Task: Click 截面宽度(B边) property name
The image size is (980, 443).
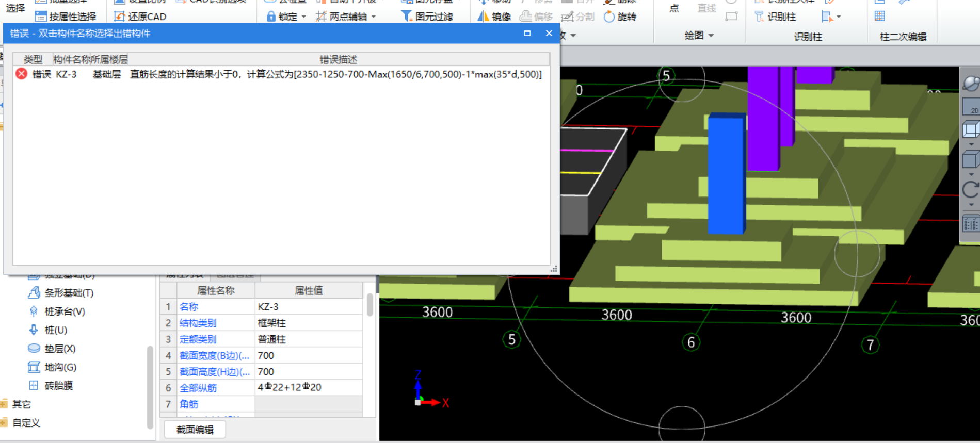Action: click(x=215, y=356)
